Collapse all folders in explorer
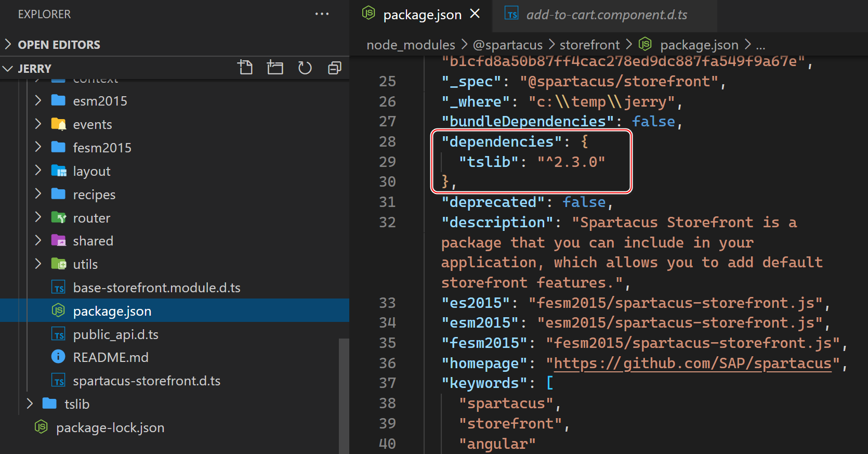Viewport: 868px width, 454px height. [x=335, y=68]
